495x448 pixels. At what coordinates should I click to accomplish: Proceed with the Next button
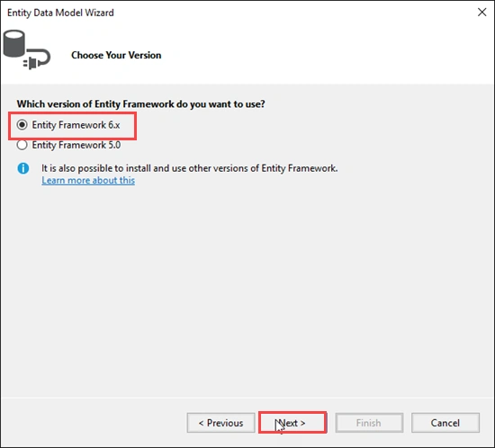coord(292,423)
